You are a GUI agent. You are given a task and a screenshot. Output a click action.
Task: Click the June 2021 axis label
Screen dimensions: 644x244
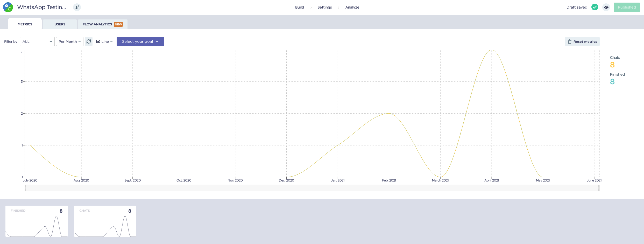[x=594, y=180]
